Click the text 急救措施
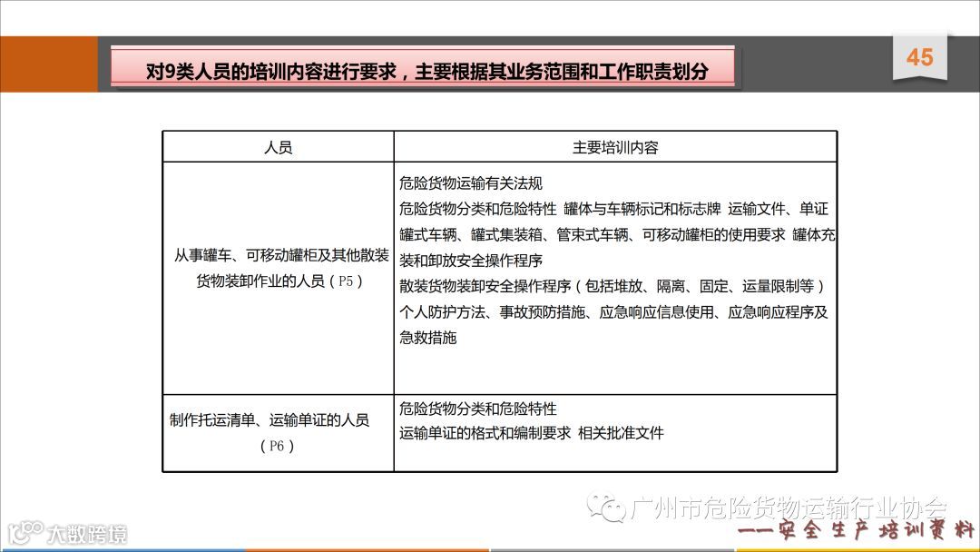The height and width of the screenshot is (552, 980). click(428, 338)
